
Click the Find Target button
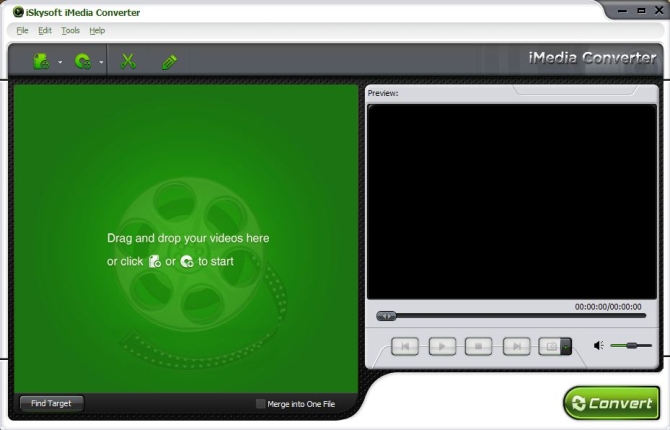pyautogui.click(x=52, y=403)
